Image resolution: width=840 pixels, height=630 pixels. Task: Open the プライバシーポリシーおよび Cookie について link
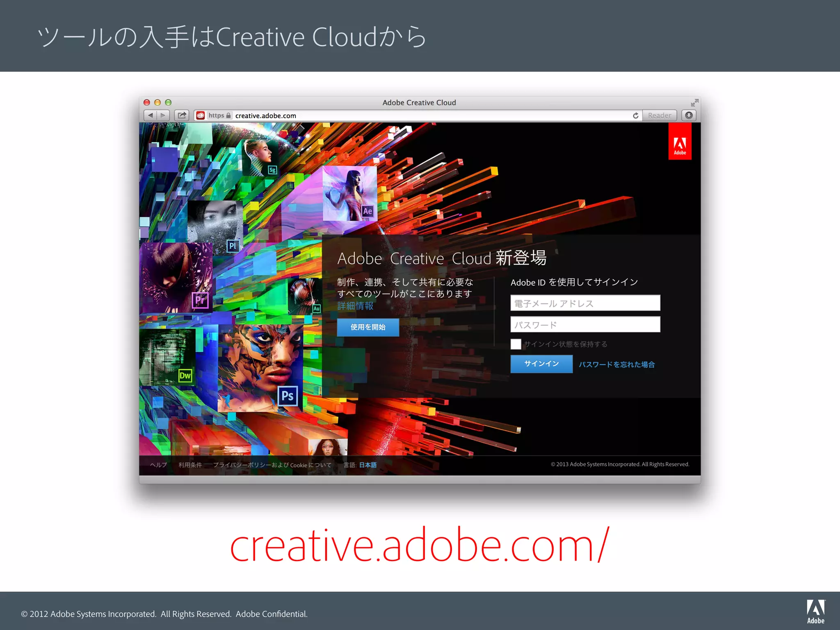coord(272,465)
